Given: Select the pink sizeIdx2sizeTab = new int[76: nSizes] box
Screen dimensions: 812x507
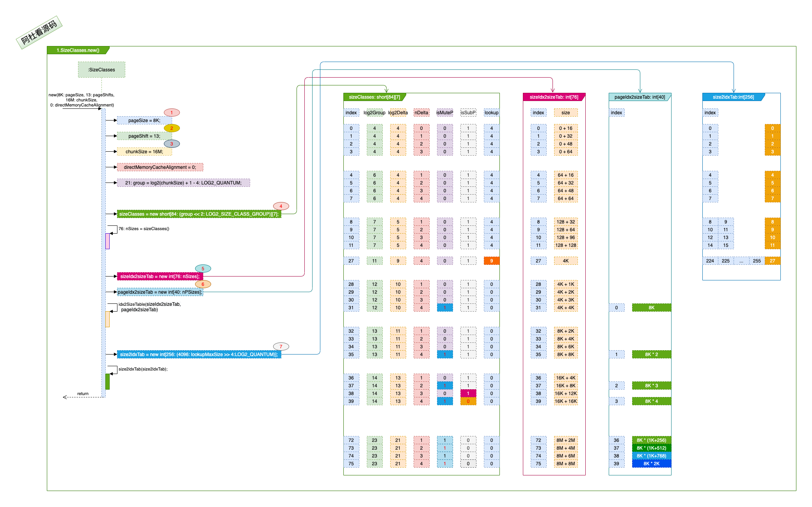Looking at the screenshot, I should pyautogui.click(x=160, y=277).
